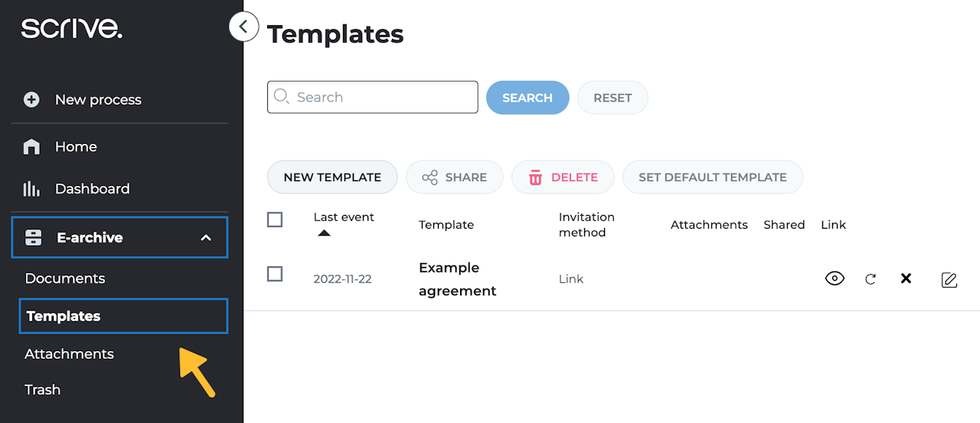The image size is (980, 423).
Task: Open Documents in the sidebar
Action: point(65,278)
